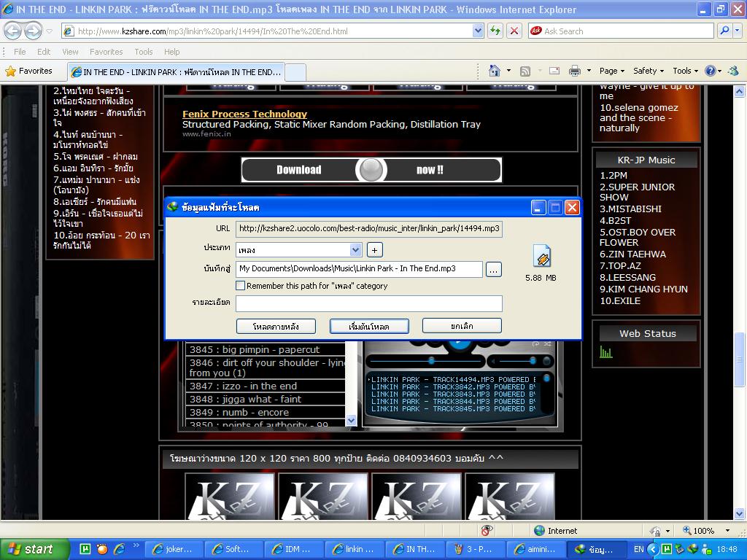
Task: Click the orange quick launch icon
Action: [x=102, y=549]
